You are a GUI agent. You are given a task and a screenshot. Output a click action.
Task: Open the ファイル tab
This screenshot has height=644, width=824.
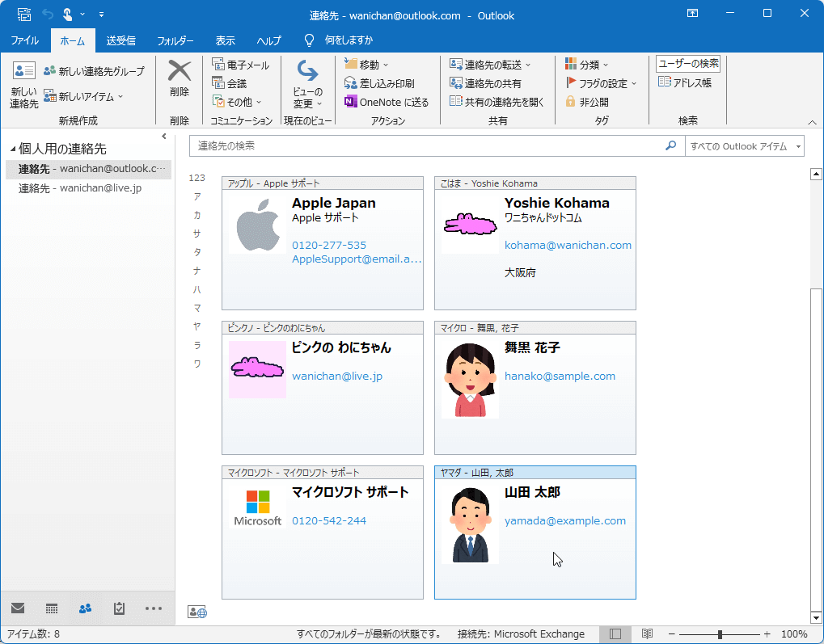point(25,40)
